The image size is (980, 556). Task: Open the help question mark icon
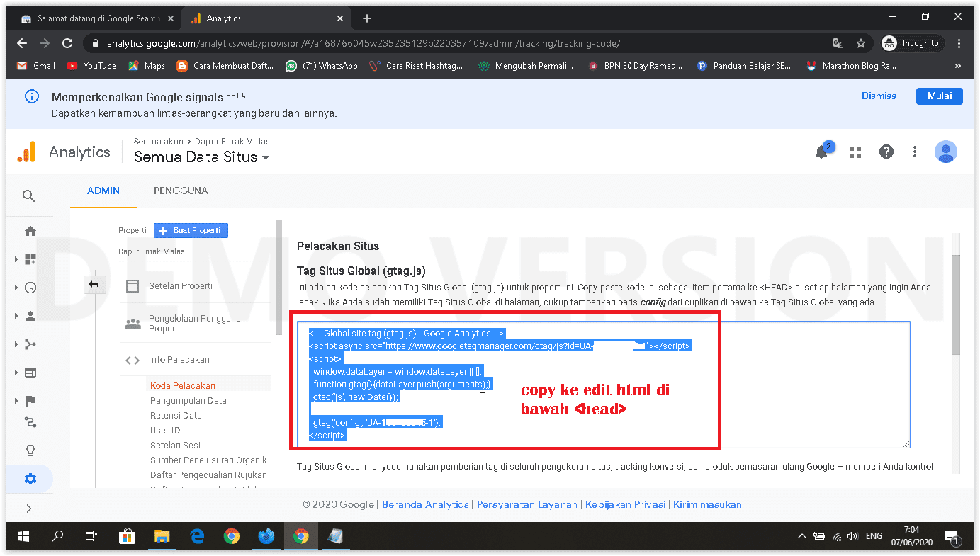tap(886, 152)
